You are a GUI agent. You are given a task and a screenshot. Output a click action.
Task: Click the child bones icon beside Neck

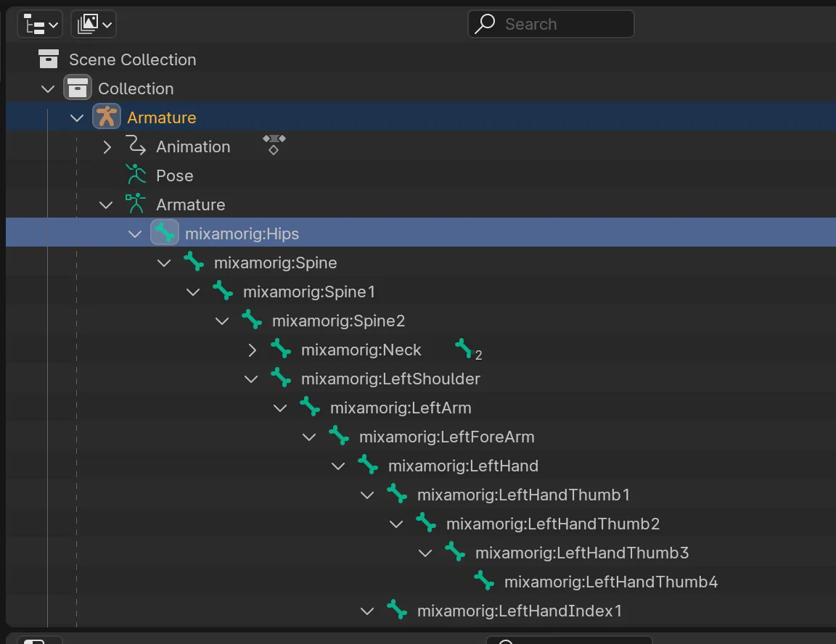point(465,350)
